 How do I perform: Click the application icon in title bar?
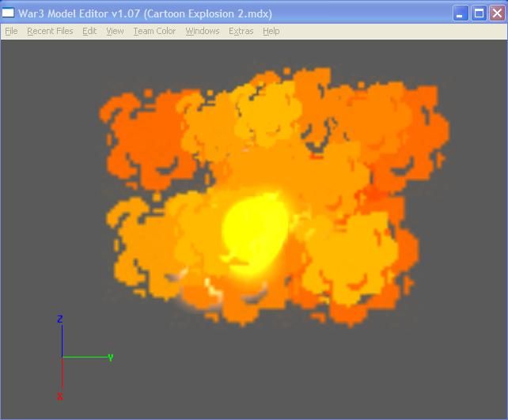click(8, 13)
